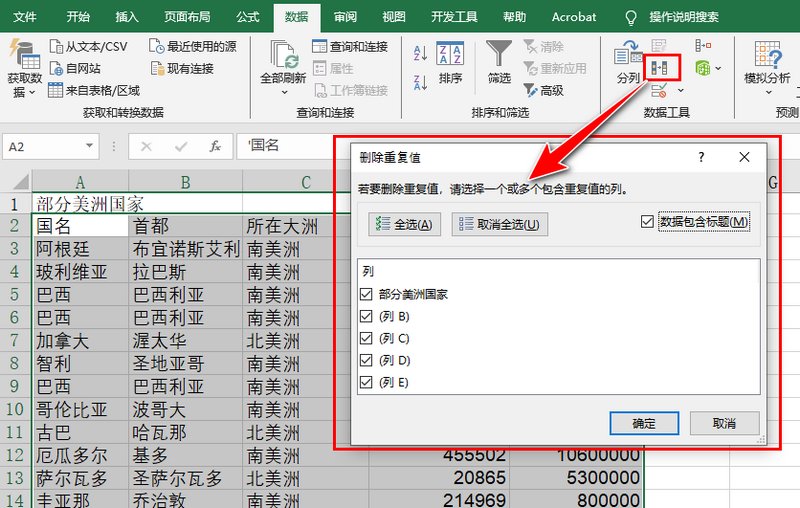Click the Get Data (获取数据) icon
Viewport: 800px width, 508px height.
coord(24,54)
